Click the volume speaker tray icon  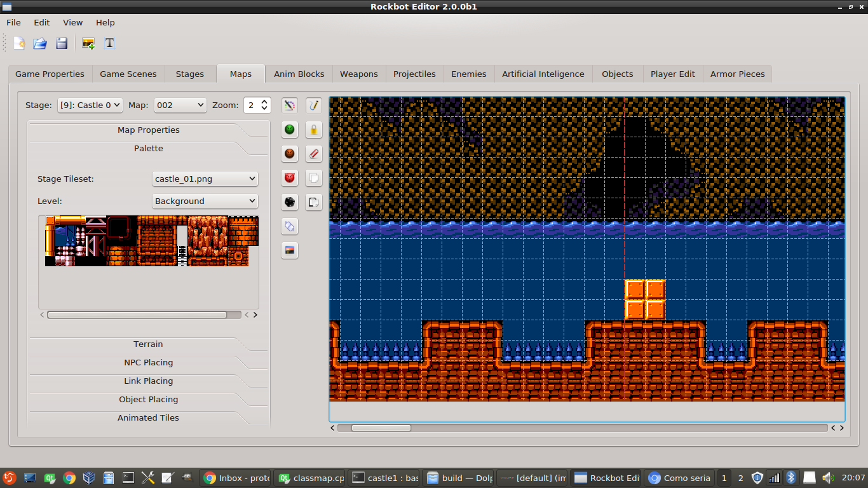coord(827,478)
